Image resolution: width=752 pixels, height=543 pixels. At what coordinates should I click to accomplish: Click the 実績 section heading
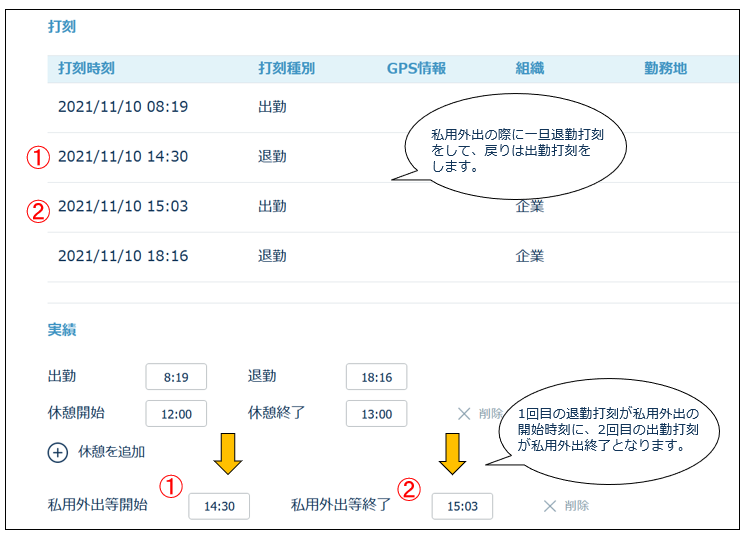[x=62, y=330]
